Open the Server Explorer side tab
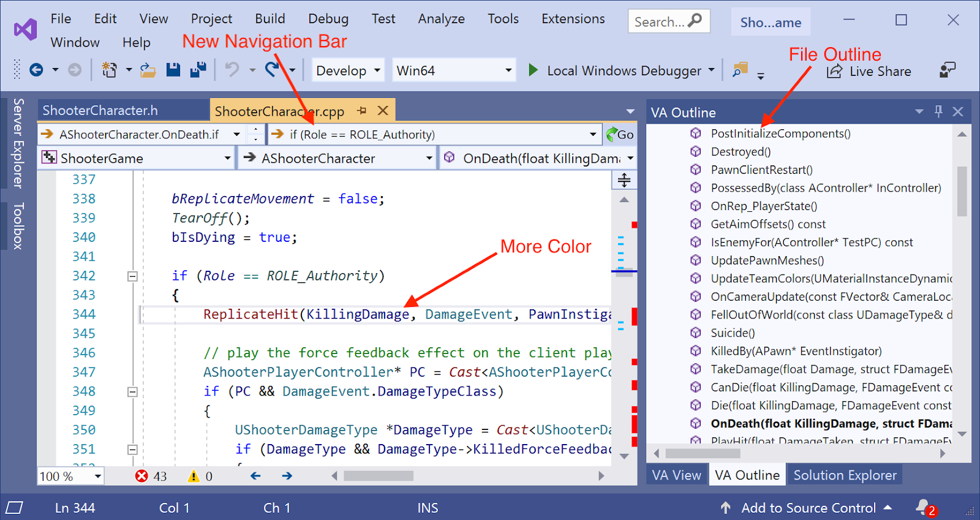This screenshot has height=520, width=980. [x=18, y=143]
